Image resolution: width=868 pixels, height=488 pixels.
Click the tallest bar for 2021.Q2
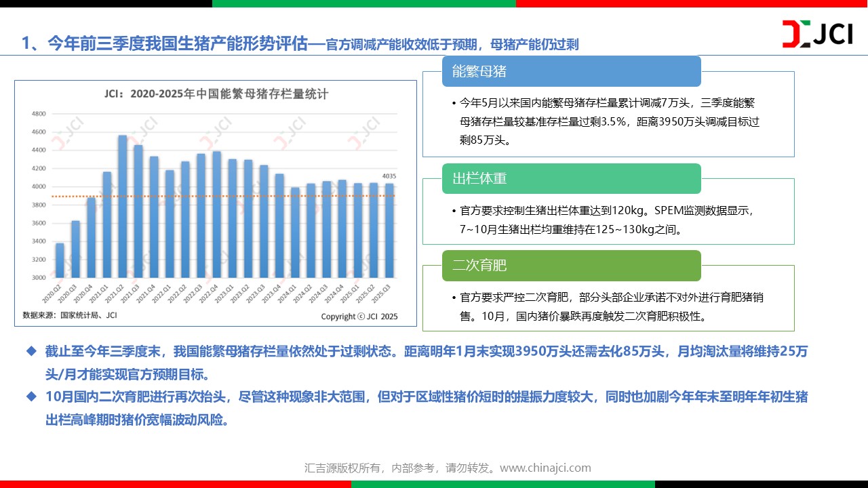(123, 206)
